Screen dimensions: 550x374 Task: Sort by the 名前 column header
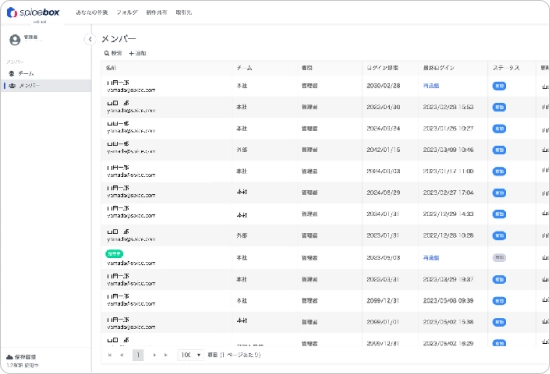(x=111, y=68)
